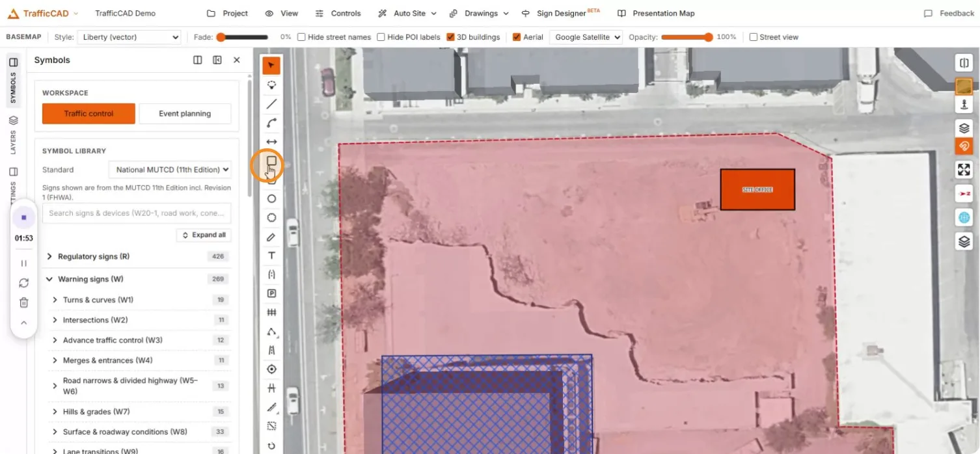Switch to Event planning workspace
Image resolution: width=980 pixels, height=454 pixels.
[x=185, y=113]
